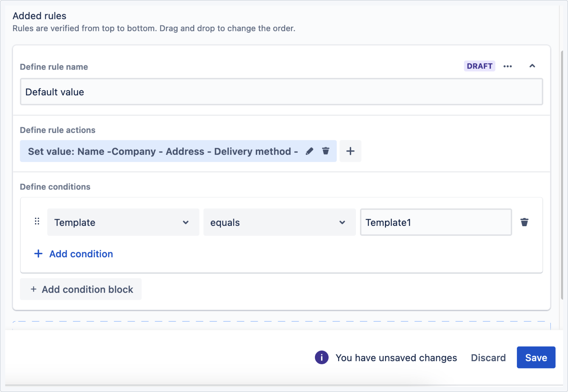568x392 pixels.
Task: Click the DRAFT status badge
Action: coord(479,66)
